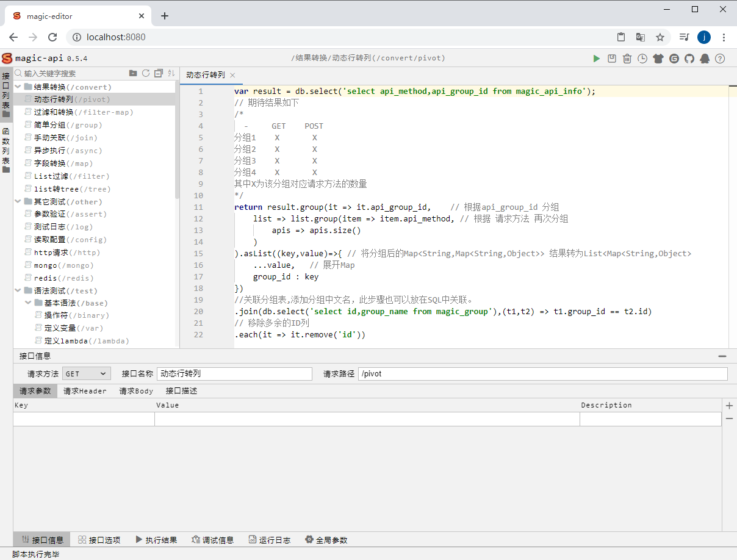Click the magic-api logo
The width and height of the screenshot is (737, 560).
[x=7, y=59]
